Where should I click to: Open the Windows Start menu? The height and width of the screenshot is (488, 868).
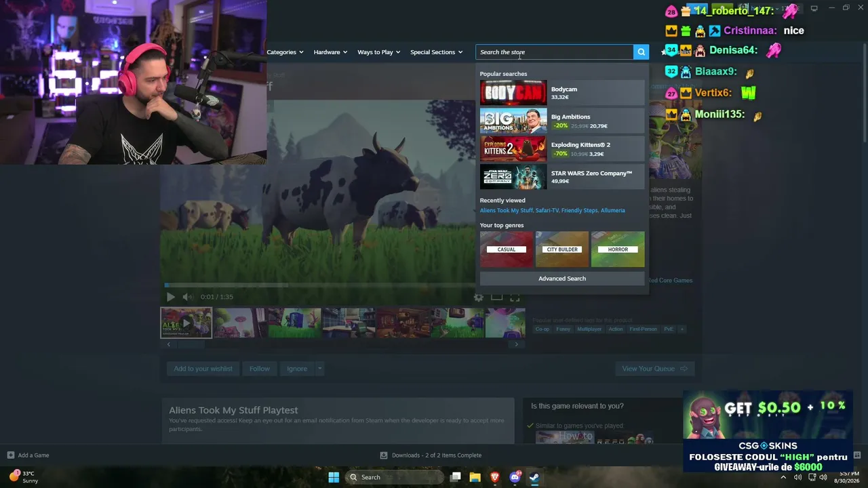(334, 477)
